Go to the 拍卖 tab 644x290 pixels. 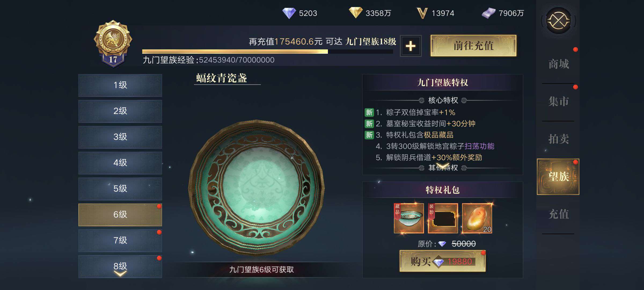point(558,139)
